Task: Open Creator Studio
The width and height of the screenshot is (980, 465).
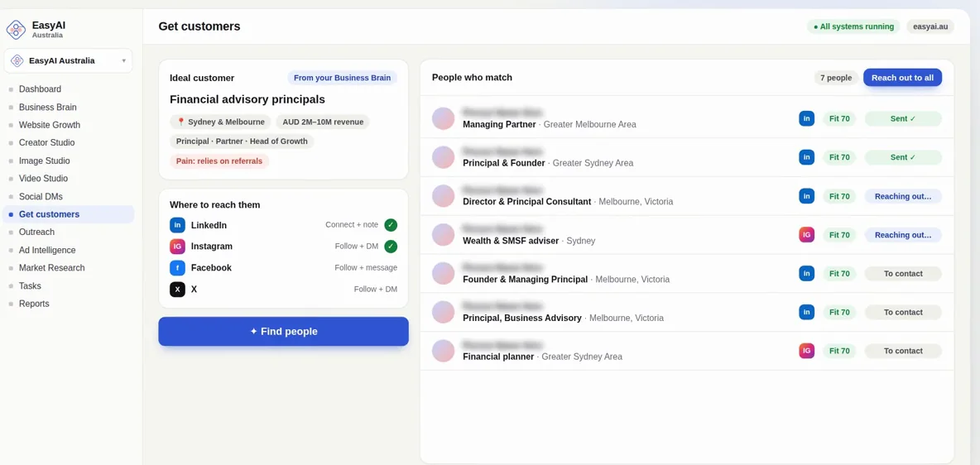Action: (47, 142)
